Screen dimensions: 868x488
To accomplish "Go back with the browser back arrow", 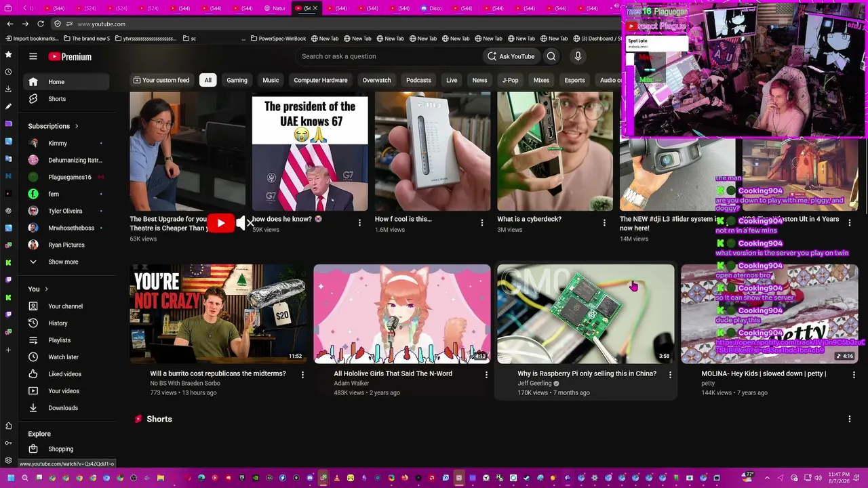I will click(9, 24).
